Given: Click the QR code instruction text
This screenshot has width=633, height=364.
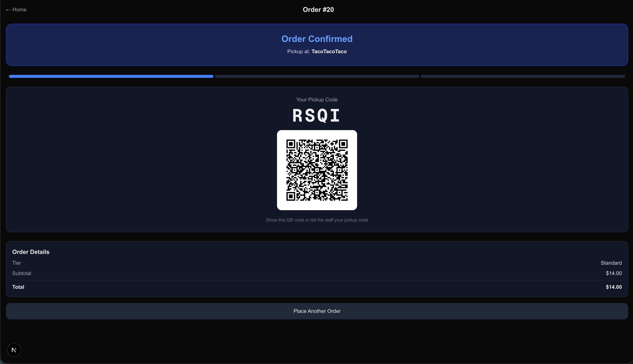Looking at the screenshot, I should coord(317,220).
